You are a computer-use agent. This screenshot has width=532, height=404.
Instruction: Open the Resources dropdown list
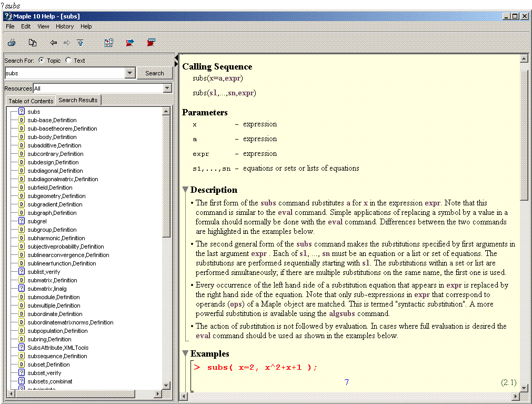click(x=167, y=88)
